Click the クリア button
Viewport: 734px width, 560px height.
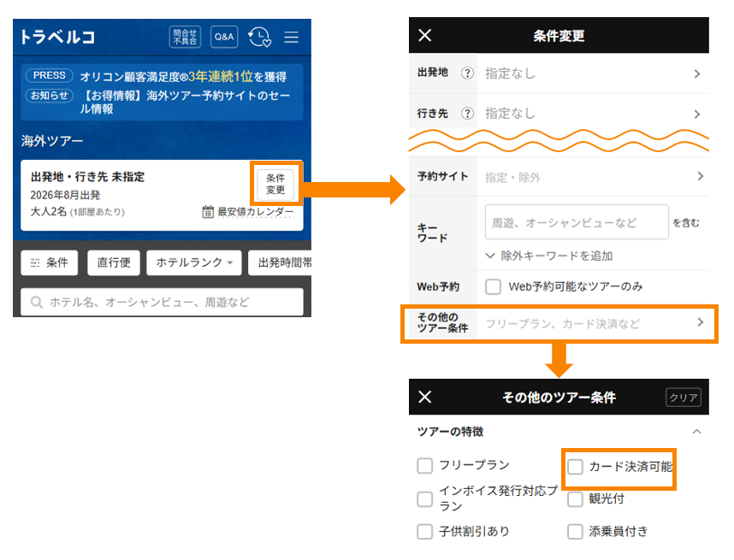coord(684,398)
